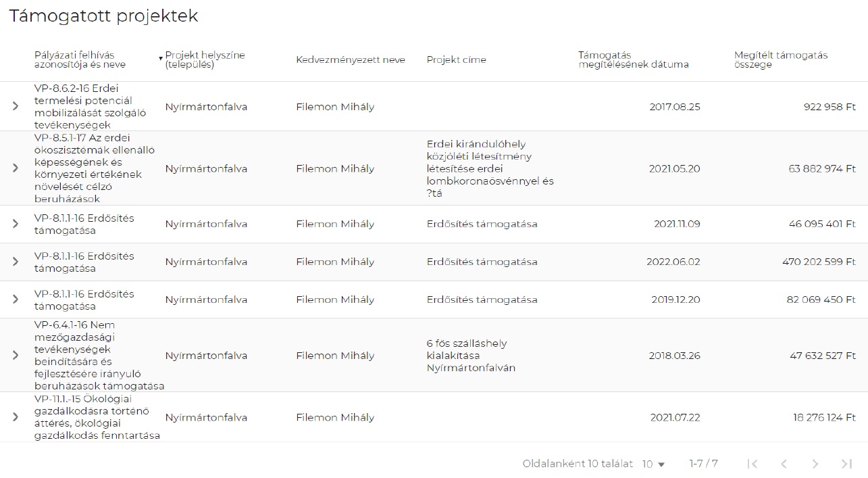This screenshot has height=478, width=868.
Task: Sort by Projekt helyszíne (település) column
Action: point(205,59)
